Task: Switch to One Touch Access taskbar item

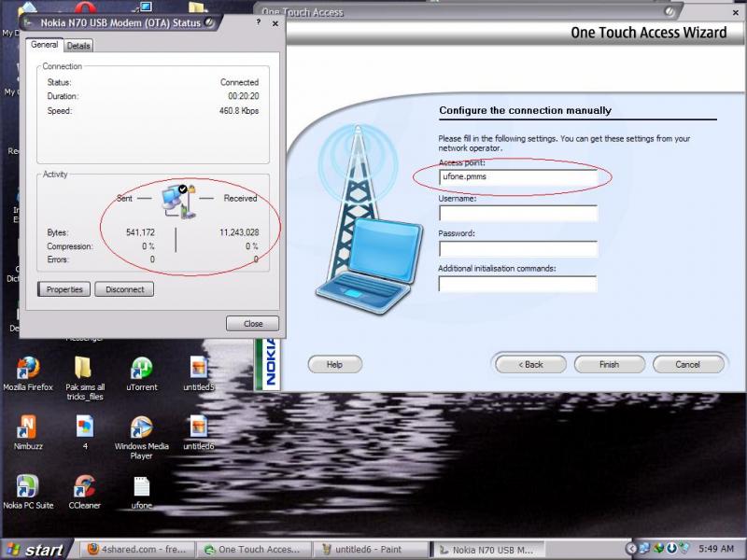Action: (x=253, y=550)
